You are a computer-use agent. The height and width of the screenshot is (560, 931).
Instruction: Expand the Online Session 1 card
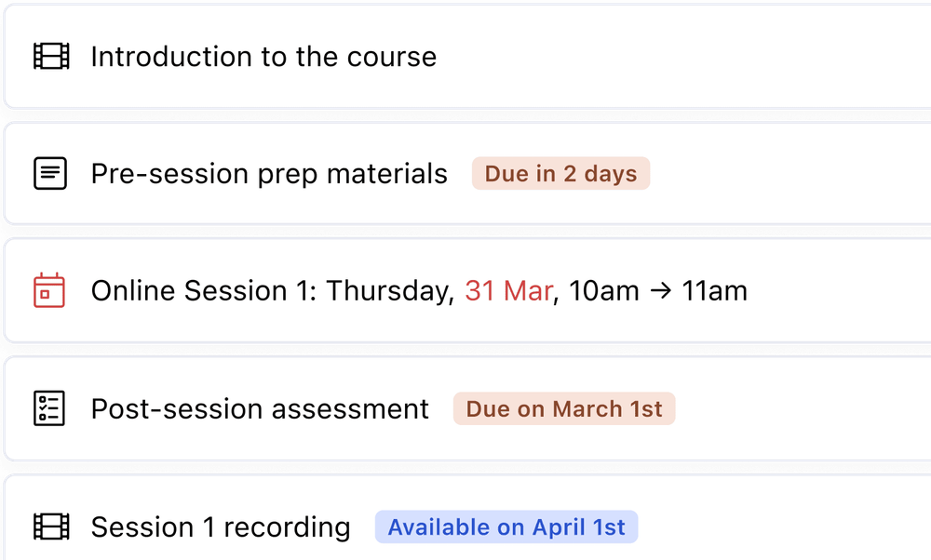click(x=419, y=291)
